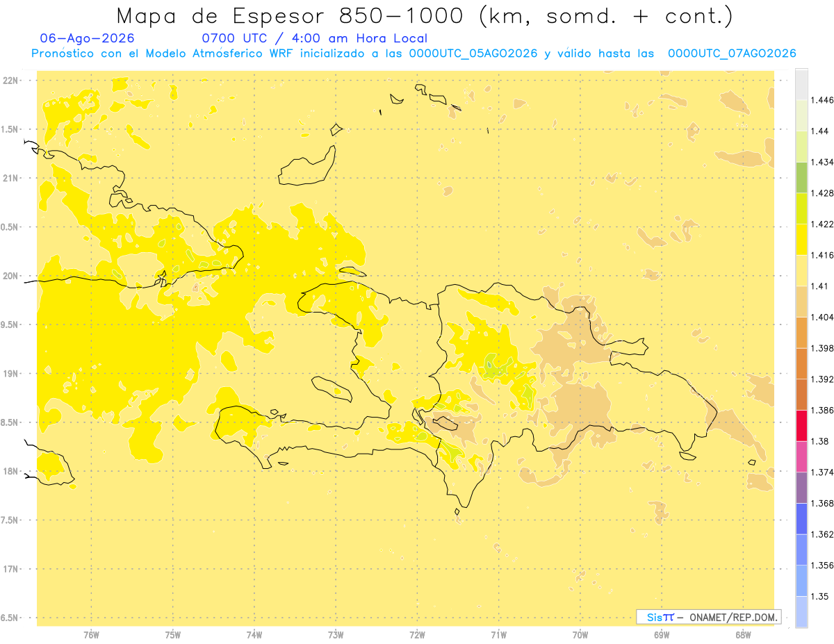Click the '1.38' legend value

(820, 441)
